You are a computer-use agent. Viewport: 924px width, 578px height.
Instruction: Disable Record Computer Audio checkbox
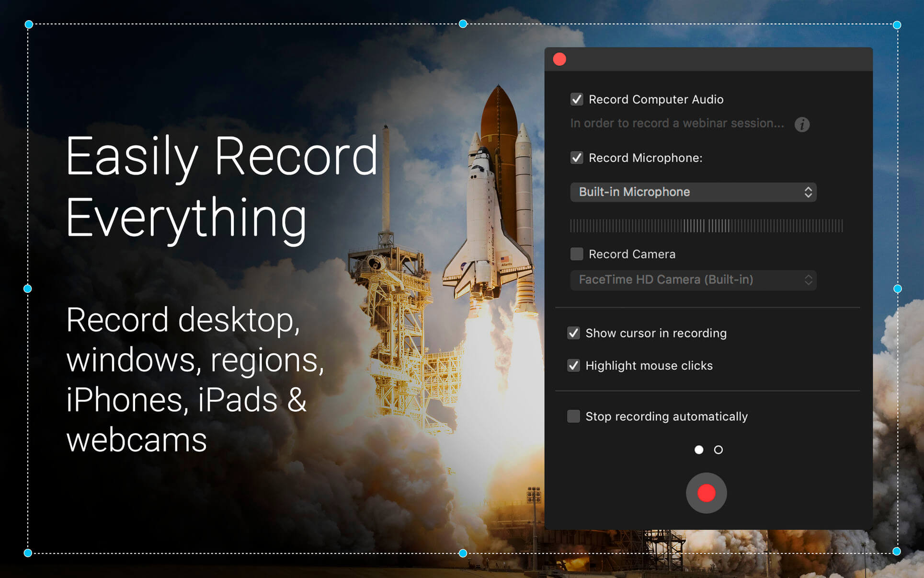(x=577, y=99)
